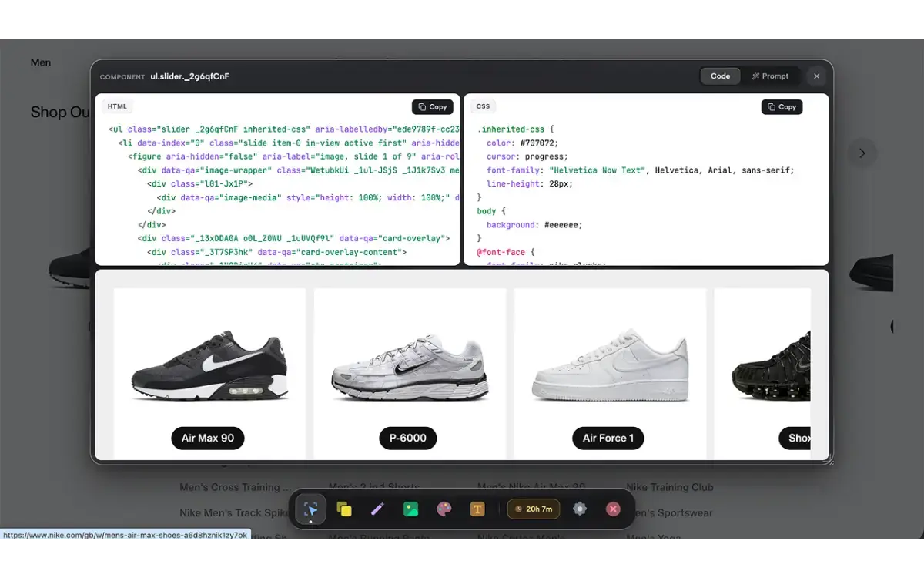Click the next arrow on Nike carousel
This screenshot has width=924, height=578.
click(862, 153)
